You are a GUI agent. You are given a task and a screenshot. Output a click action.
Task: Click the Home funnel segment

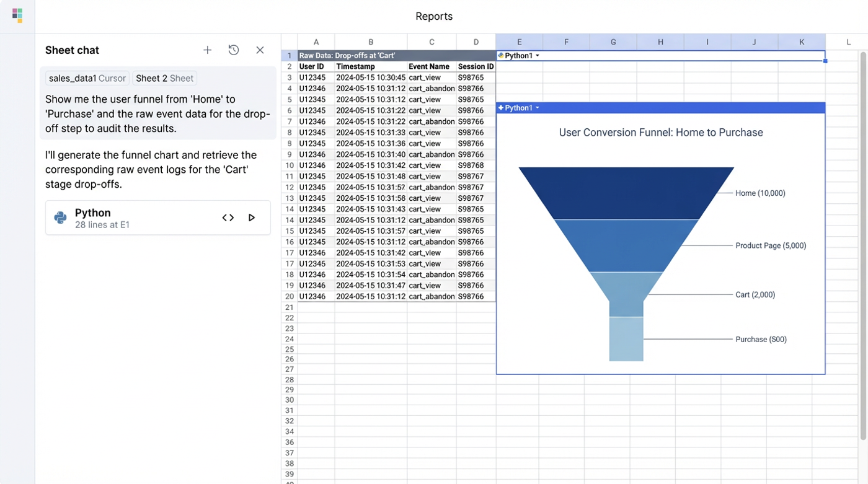coord(626,193)
